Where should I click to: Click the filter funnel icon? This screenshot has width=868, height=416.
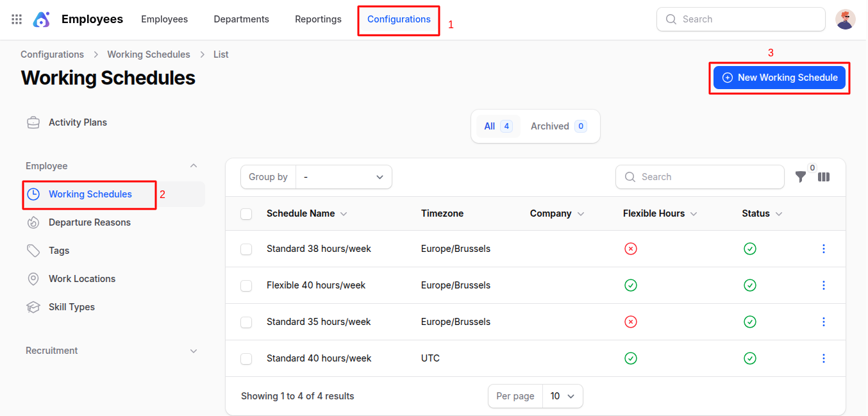tap(800, 177)
